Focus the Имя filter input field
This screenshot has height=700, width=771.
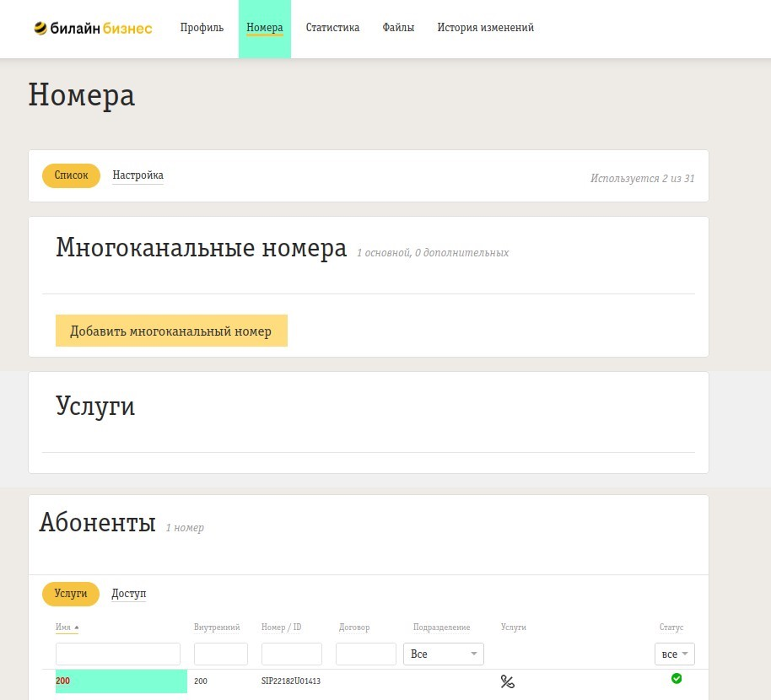pyautogui.click(x=118, y=654)
